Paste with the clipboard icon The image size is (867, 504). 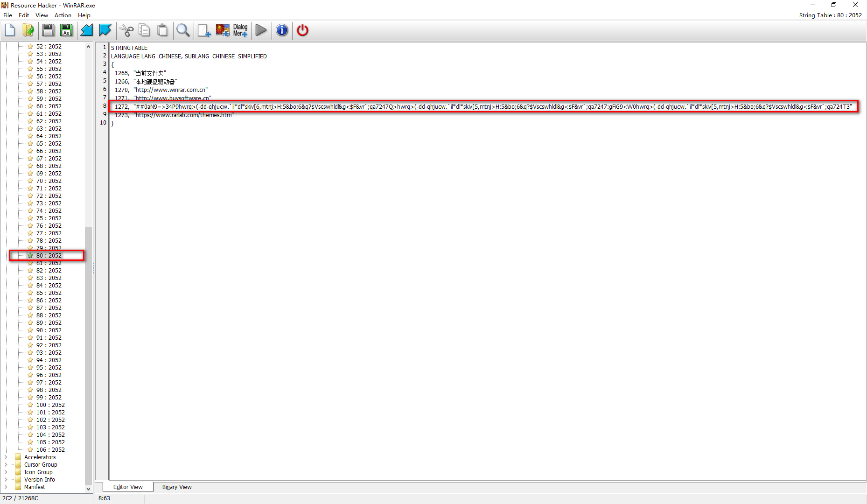pos(162,30)
